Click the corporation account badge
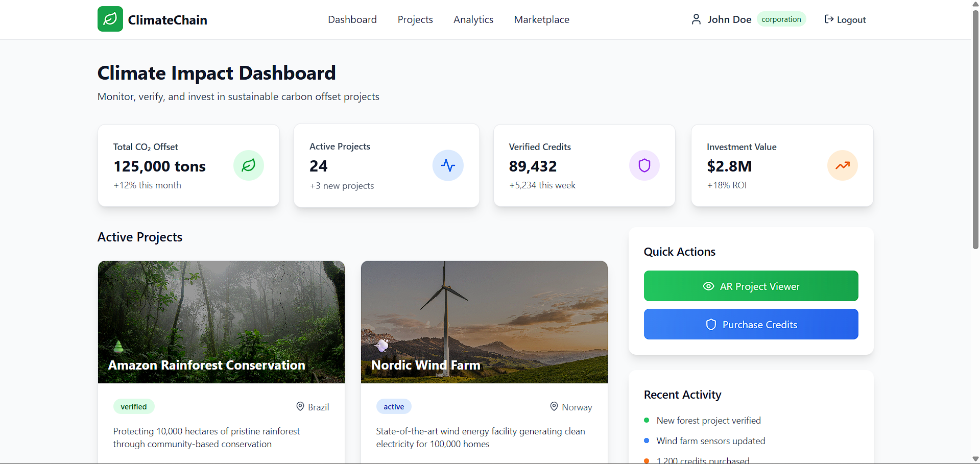The image size is (980, 464). tap(781, 19)
